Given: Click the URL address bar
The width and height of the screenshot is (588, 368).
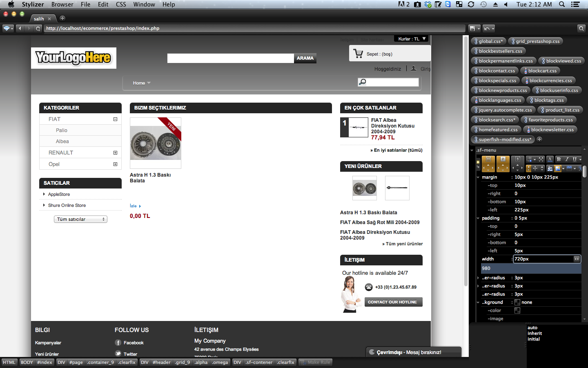Looking at the screenshot, I should pyautogui.click(x=254, y=28).
